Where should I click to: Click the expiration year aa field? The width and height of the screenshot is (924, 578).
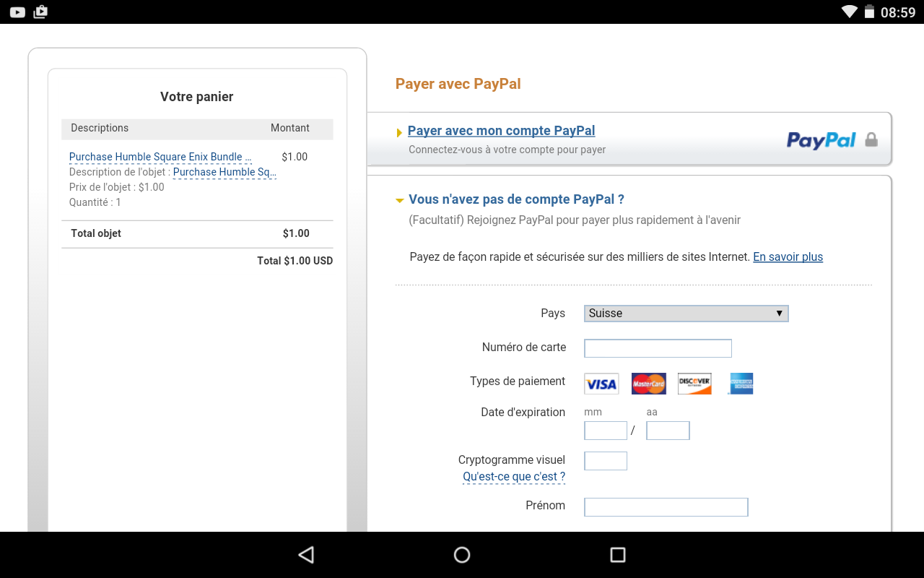[x=668, y=431]
